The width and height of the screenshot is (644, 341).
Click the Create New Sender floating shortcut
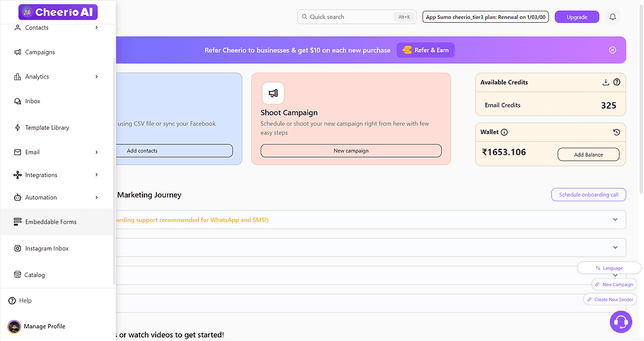click(610, 299)
